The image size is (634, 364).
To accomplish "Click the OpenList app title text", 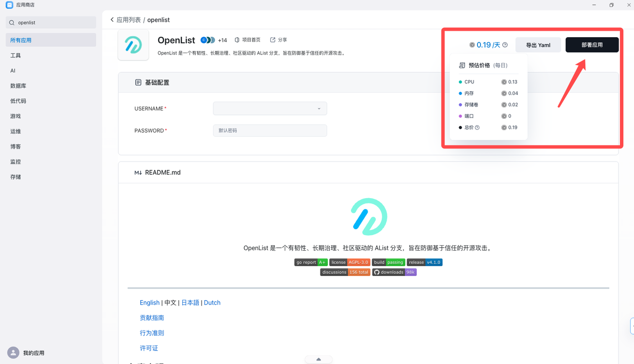I will tap(176, 40).
